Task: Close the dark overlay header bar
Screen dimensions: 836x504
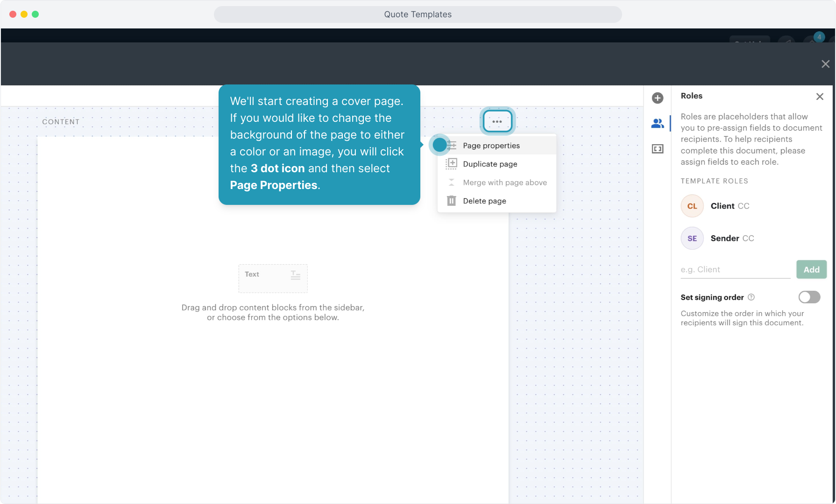Action: click(x=825, y=64)
